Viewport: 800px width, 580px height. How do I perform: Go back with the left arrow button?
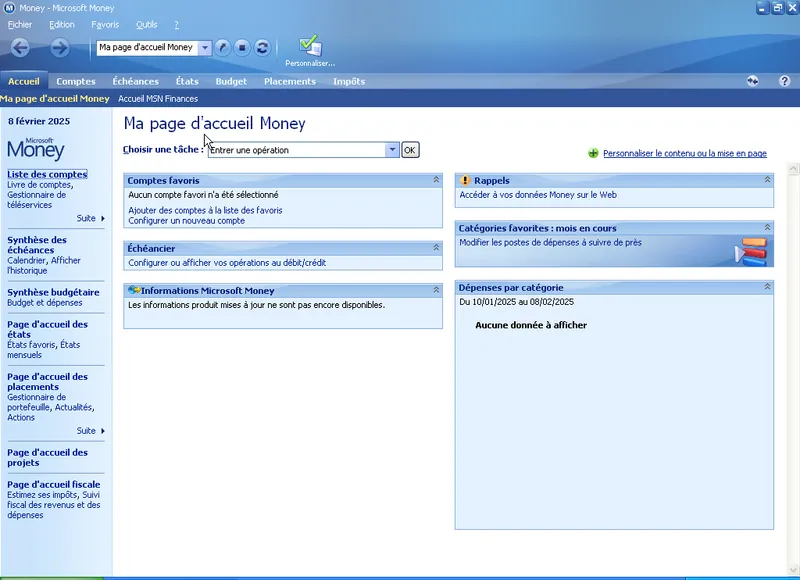(20, 48)
